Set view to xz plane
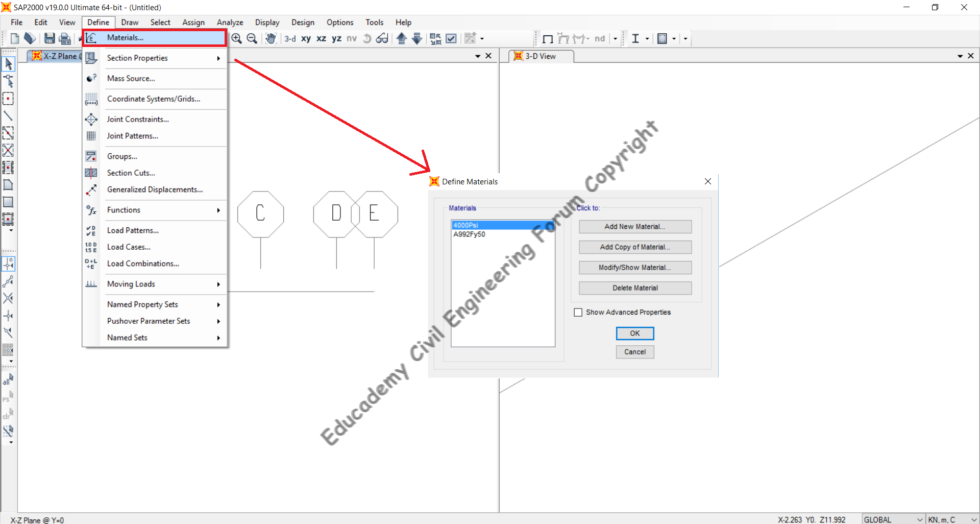Viewport: 980px width, 524px height. tap(321, 38)
